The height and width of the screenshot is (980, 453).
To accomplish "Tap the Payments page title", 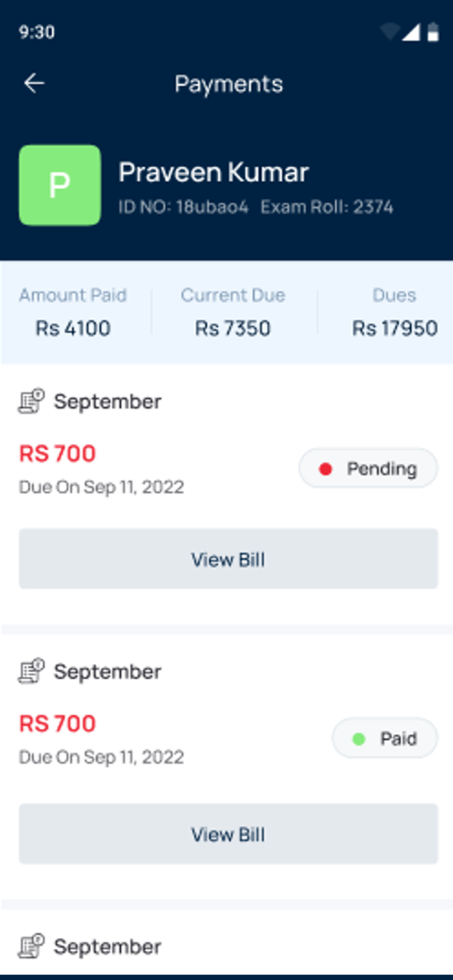I will 229,83.
